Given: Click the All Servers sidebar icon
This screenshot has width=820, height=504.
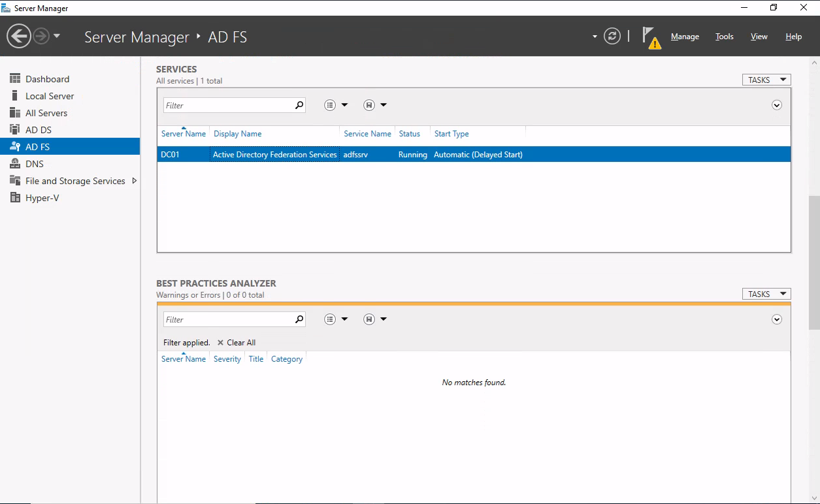Looking at the screenshot, I should 15,112.
